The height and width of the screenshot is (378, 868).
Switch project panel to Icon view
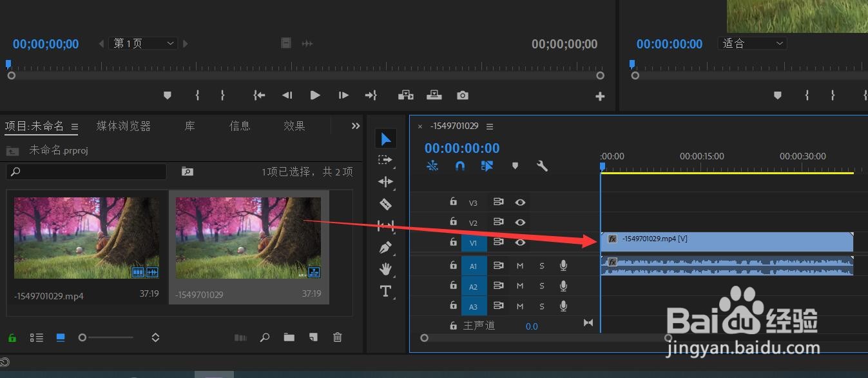(61, 337)
